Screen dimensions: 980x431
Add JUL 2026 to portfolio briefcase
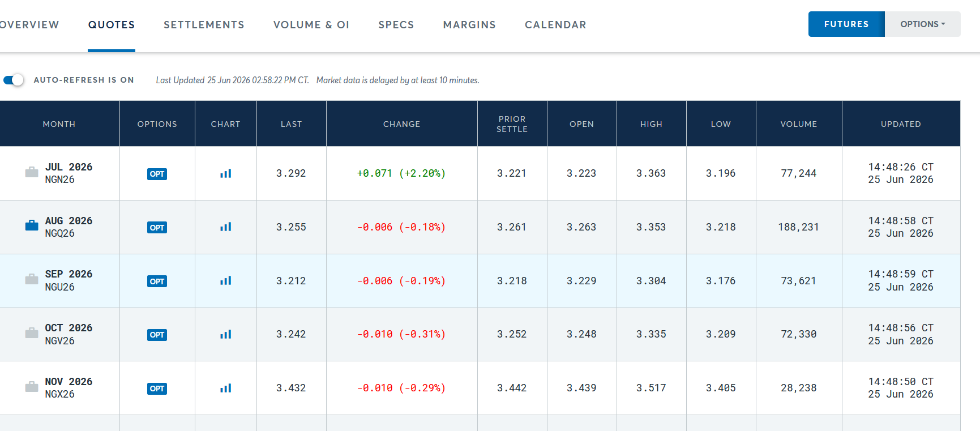point(32,172)
